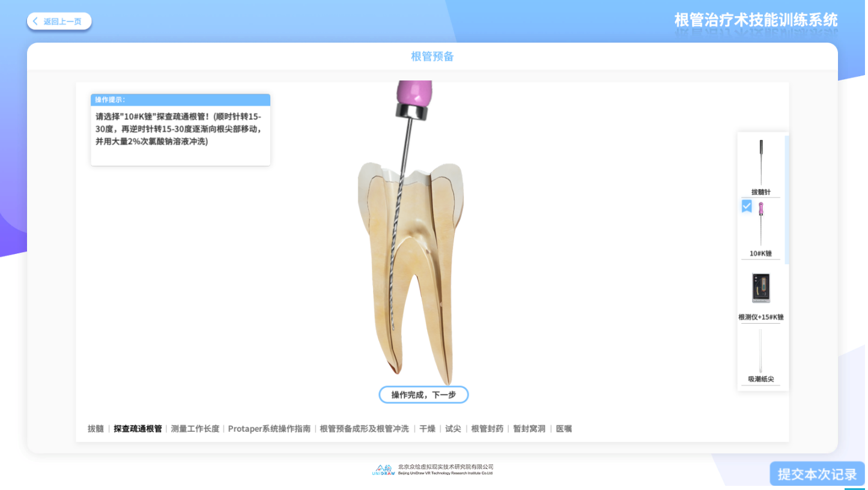Choose the 根测仪+15#K锉 apex locator tool

[x=761, y=288]
